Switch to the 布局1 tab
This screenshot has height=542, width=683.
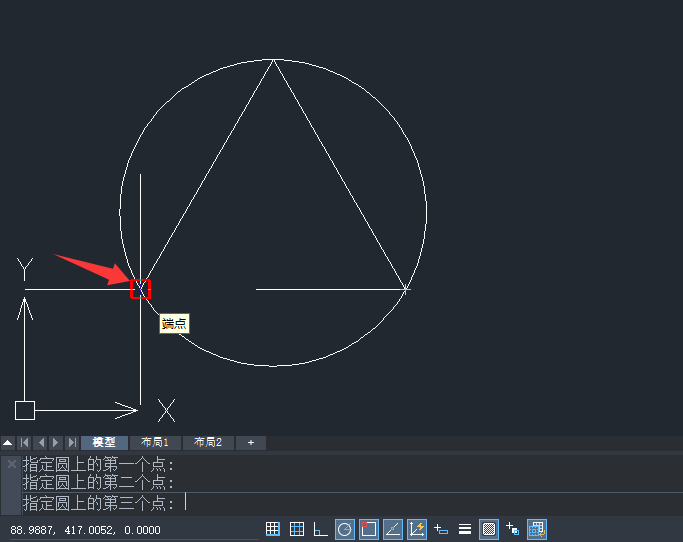tap(155, 443)
